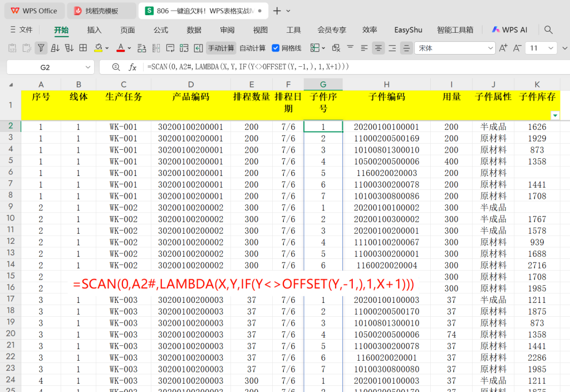Click cell with 20200100100001
This screenshot has width=570, height=392.
click(x=386, y=127)
